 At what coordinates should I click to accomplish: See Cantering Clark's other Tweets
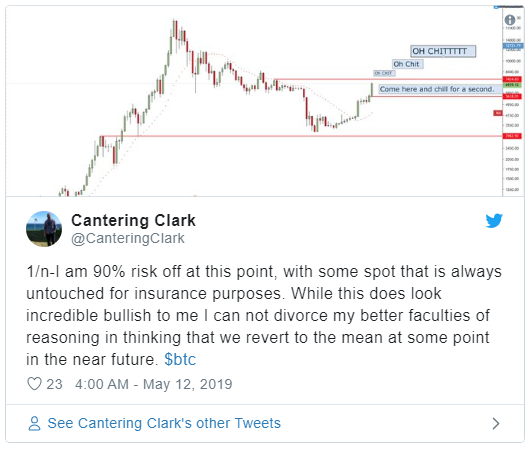click(x=164, y=423)
